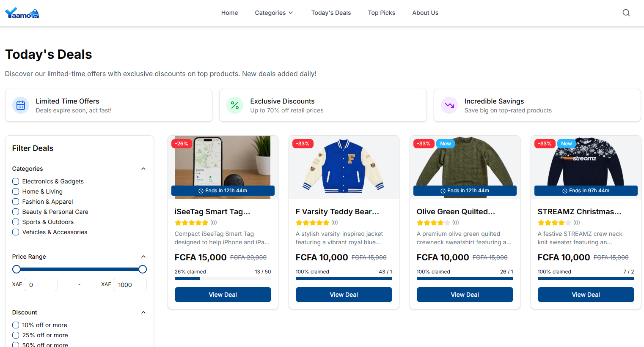Click the Filter Deals heading
This screenshot has width=644, height=347.
[33, 148]
